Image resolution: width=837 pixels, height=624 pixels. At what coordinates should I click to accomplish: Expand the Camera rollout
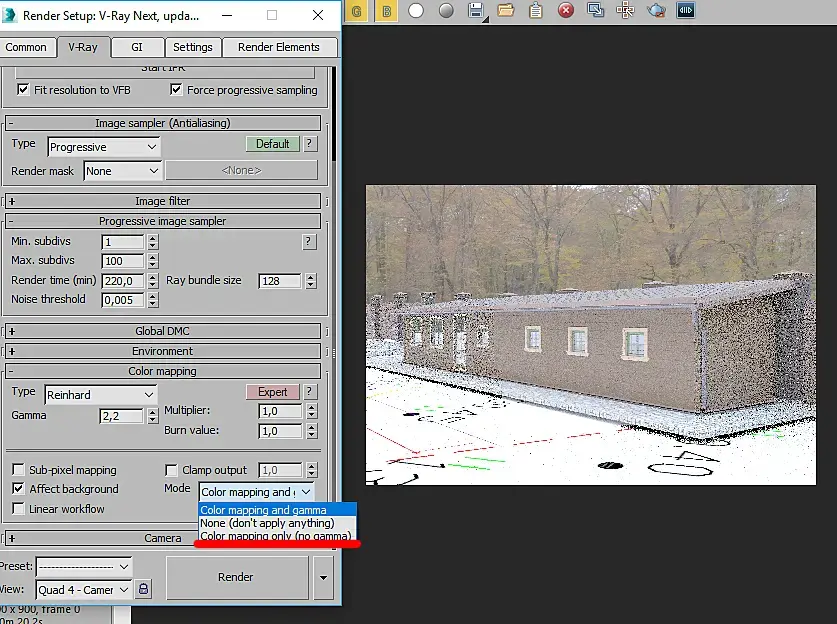100,538
